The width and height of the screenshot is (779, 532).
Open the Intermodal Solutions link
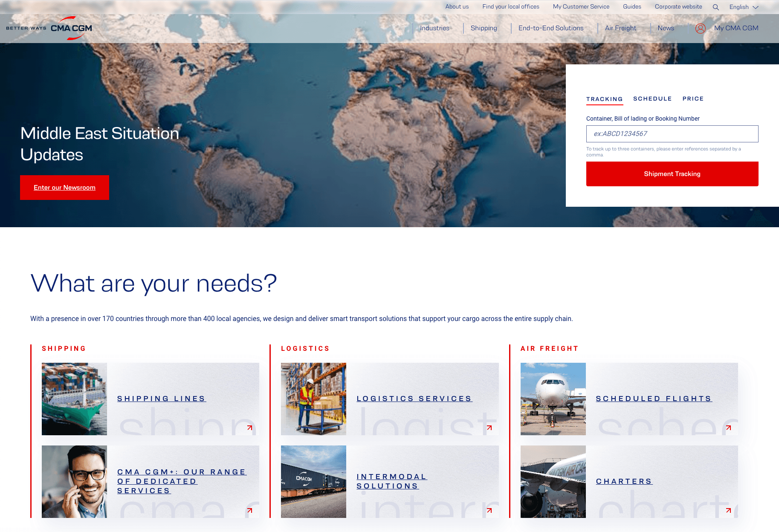point(391,481)
